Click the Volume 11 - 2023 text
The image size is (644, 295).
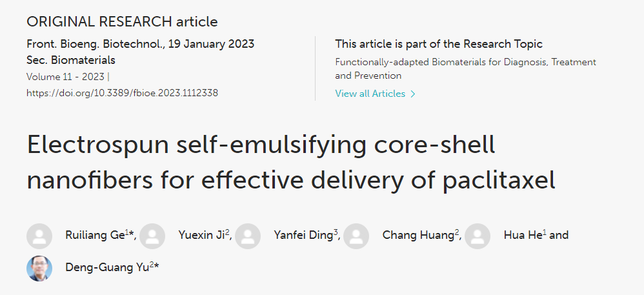[x=65, y=77]
